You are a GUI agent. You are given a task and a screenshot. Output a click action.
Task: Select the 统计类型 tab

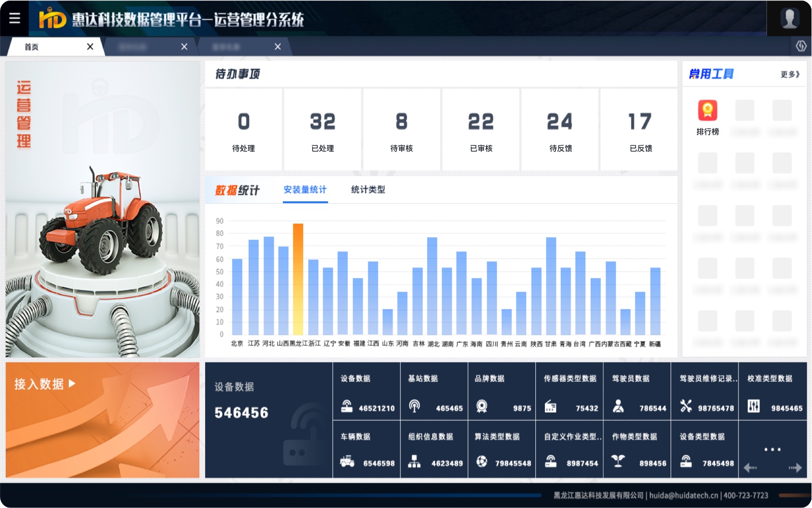(368, 190)
